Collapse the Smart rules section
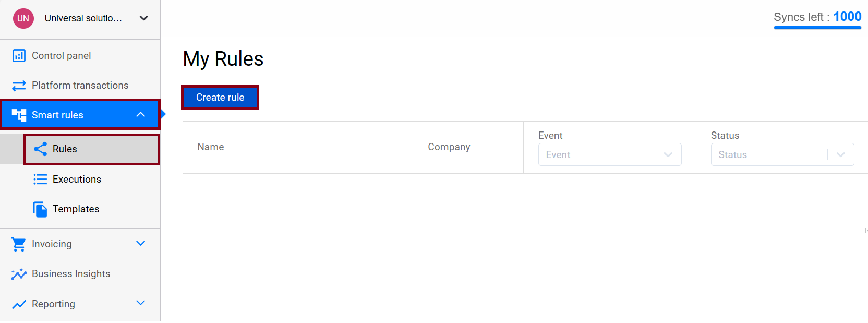This screenshot has width=868, height=323. [x=140, y=114]
